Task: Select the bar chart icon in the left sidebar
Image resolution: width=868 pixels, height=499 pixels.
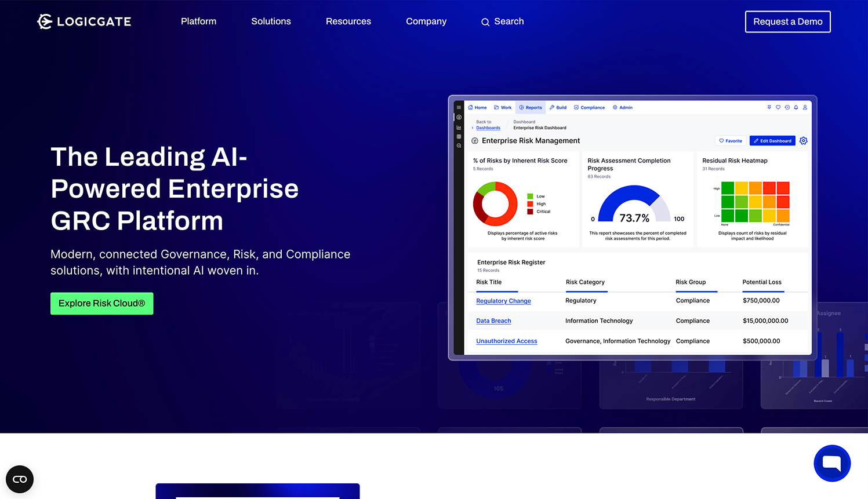Action: 459,127
